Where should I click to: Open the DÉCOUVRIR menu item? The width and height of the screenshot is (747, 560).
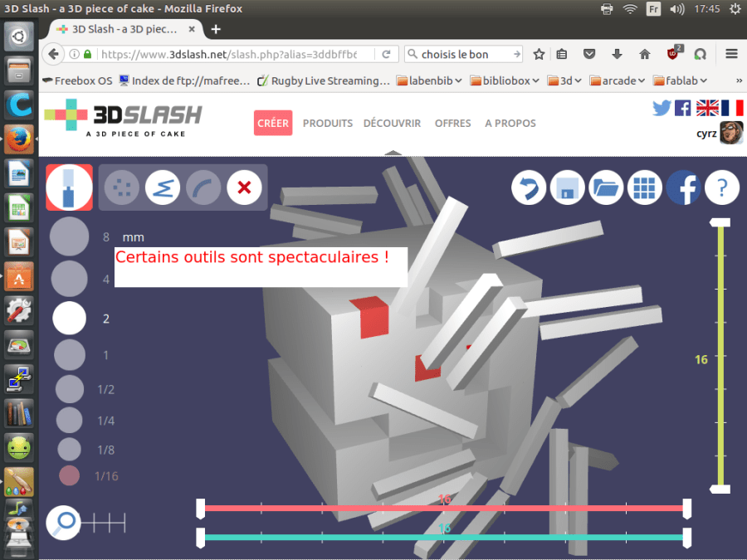pyautogui.click(x=392, y=123)
